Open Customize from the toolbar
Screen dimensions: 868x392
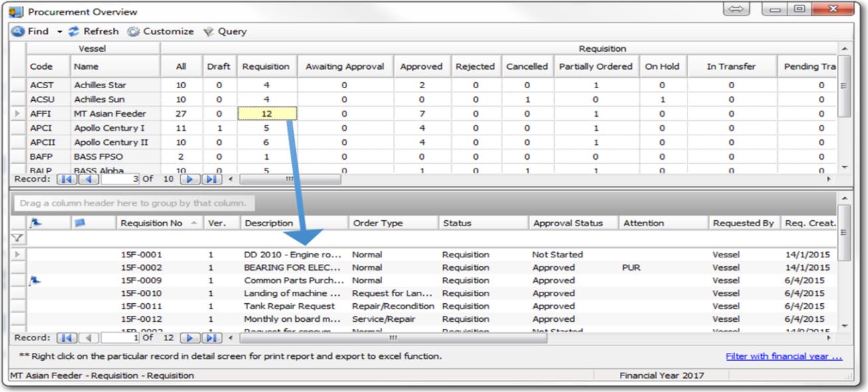(x=161, y=31)
